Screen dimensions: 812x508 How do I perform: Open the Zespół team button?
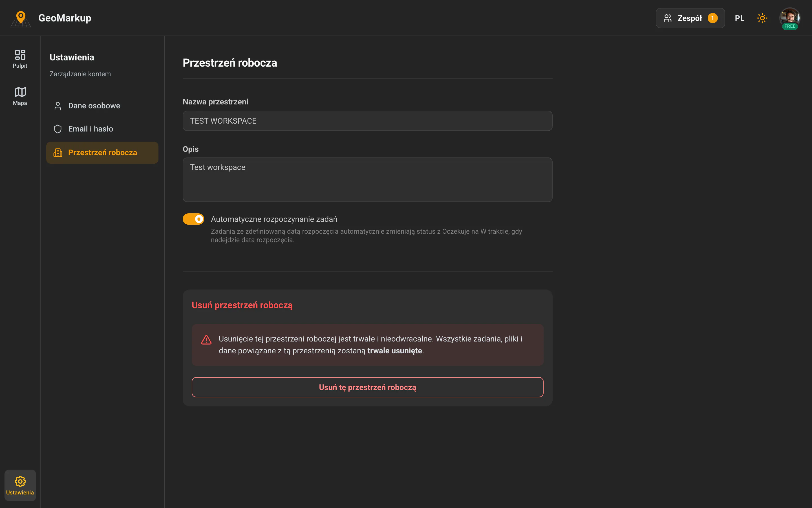(690, 18)
